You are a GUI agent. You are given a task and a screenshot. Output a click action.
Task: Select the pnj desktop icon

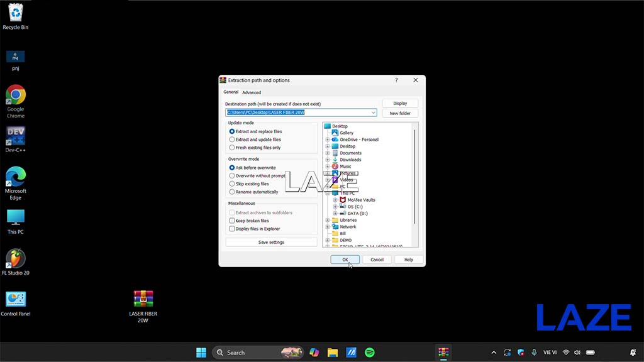[x=16, y=61]
